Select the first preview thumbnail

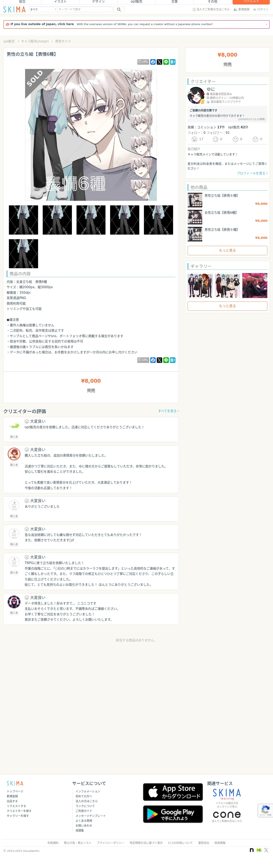point(24,220)
